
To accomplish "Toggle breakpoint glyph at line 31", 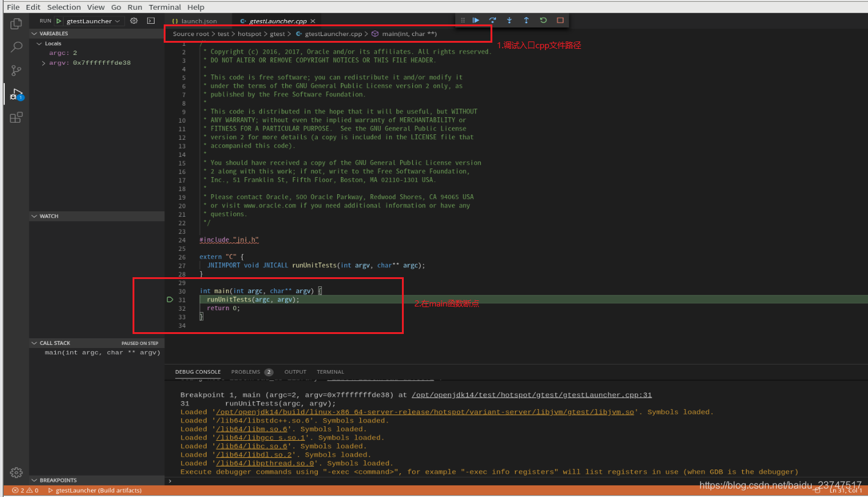I will click(x=170, y=300).
